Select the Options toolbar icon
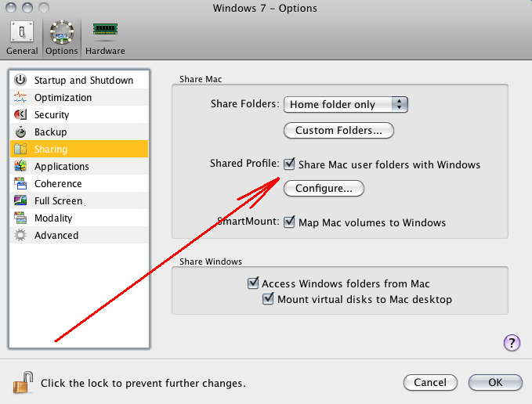532x404 pixels. tap(61, 38)
